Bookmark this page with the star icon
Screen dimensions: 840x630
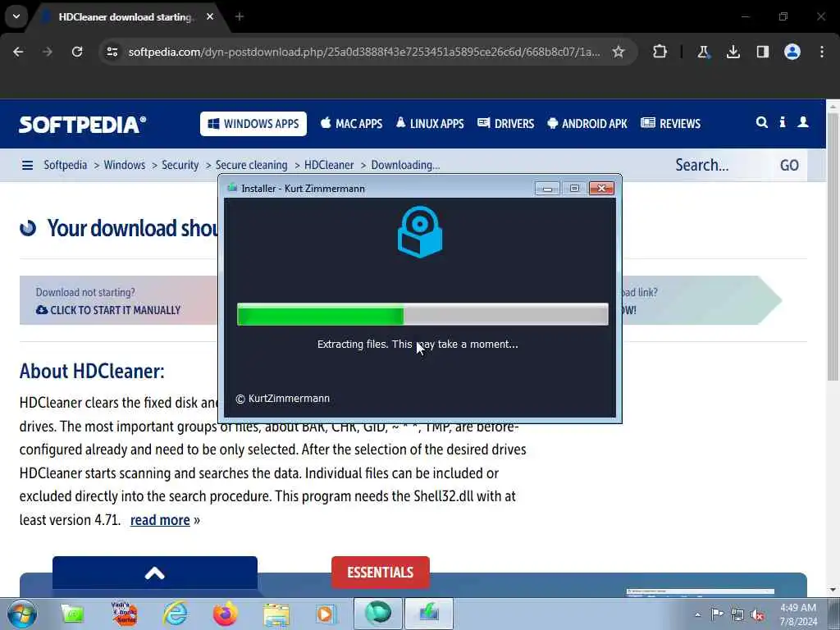point(619,52)
